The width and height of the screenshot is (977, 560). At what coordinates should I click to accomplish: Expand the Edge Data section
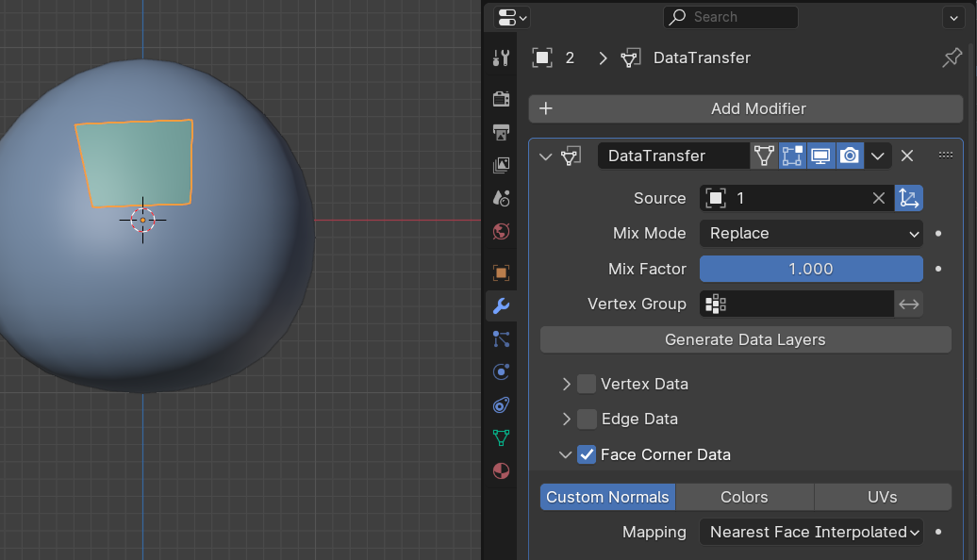(566, 420)
